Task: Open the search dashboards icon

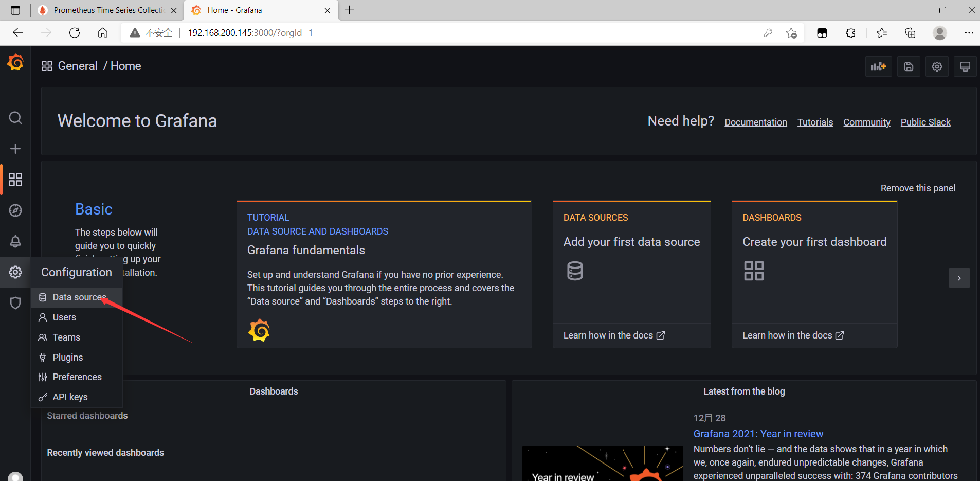Action: pyautogui.click(x=15, y=118)
